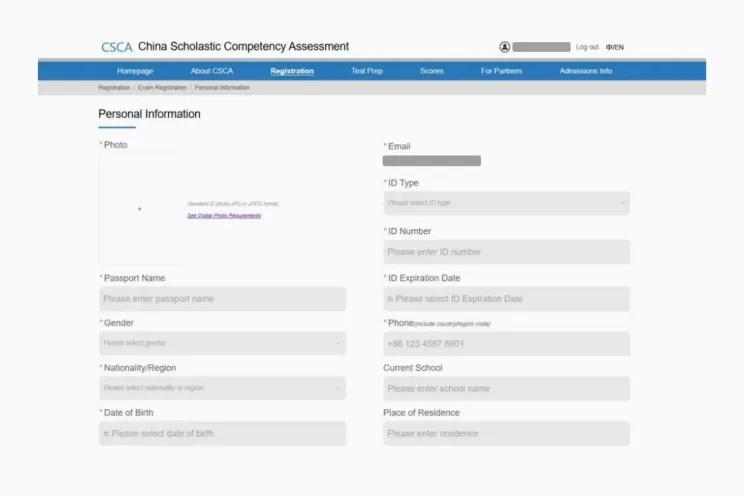744x496 pixels.
Task: Open the Nationality/Region dropdown
Action: point(222,388)
